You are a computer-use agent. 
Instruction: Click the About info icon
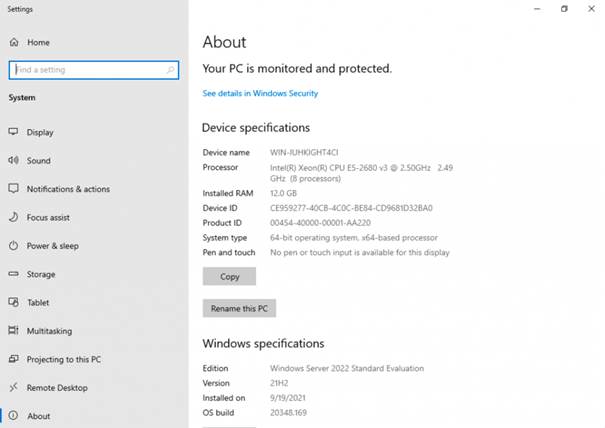point(14,416)
